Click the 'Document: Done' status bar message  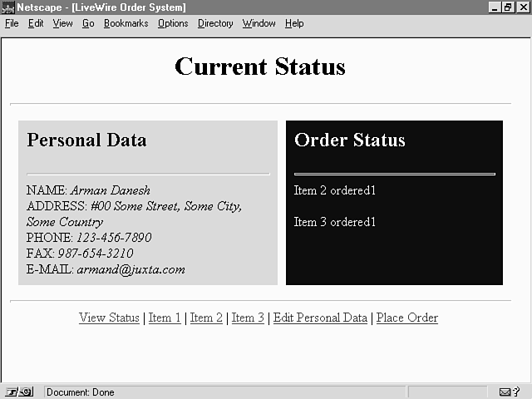click(81, 392)
